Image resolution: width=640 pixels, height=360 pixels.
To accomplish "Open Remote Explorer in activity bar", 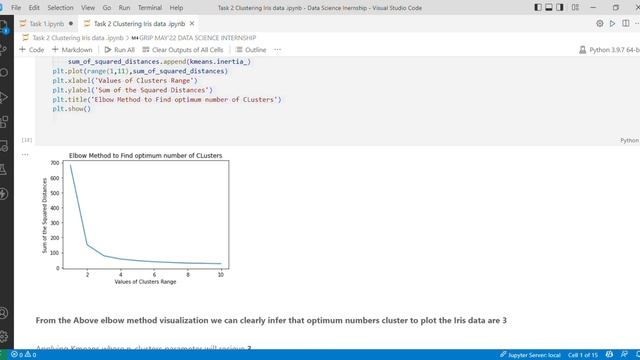I will [4, 145].
